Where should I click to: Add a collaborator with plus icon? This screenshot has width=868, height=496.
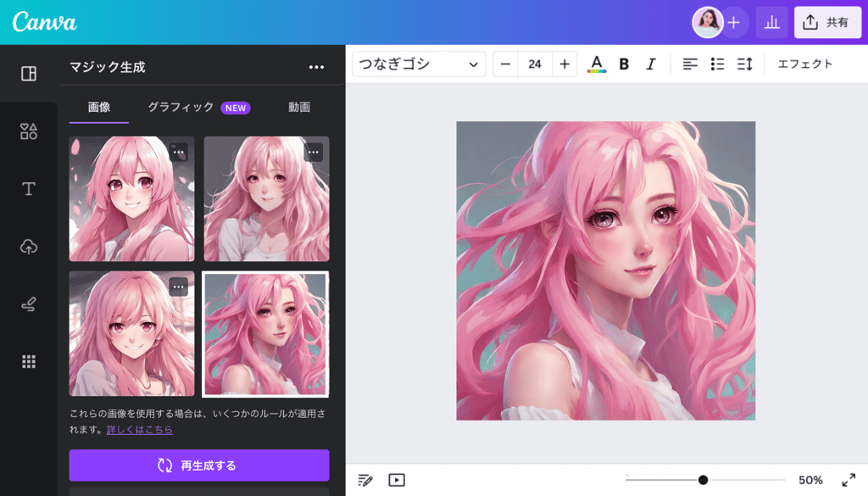click(734, 22)
